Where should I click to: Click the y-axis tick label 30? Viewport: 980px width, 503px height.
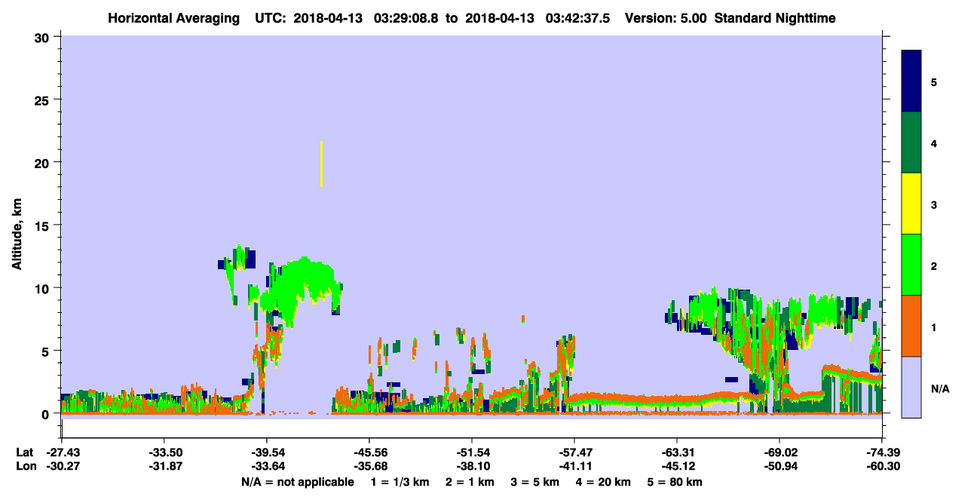tap(44, 36)
